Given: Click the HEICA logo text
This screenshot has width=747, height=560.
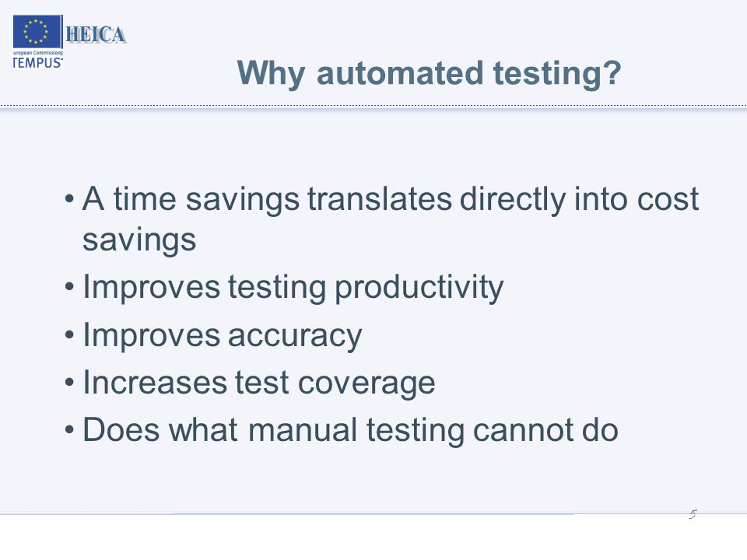Looking at the screenshot, I should click(x=95, y=35).
